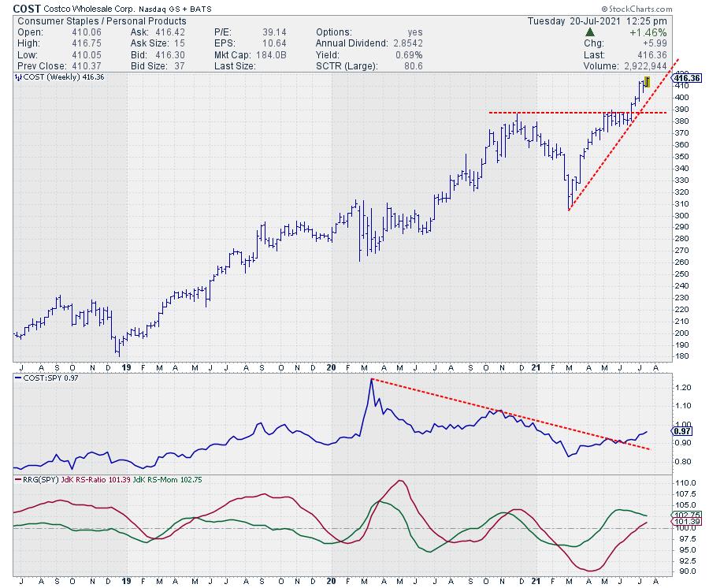Click the 20 year marker on time axis

click(332, 367)
